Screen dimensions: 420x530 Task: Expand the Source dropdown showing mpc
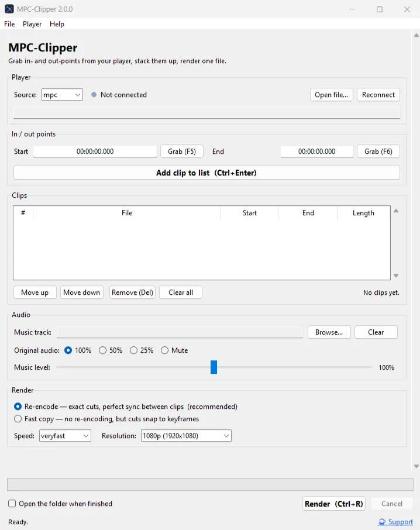[x=62, y=95]
